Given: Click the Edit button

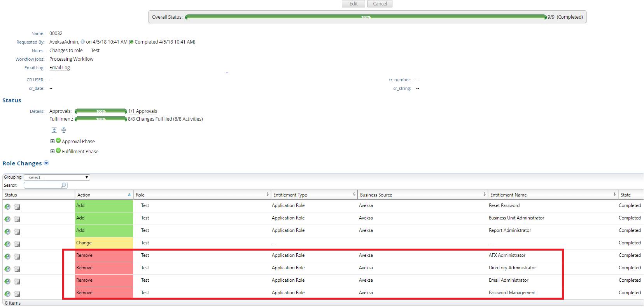Looking at the screenshot, I should pyautogui.click(x=353, y=4).
